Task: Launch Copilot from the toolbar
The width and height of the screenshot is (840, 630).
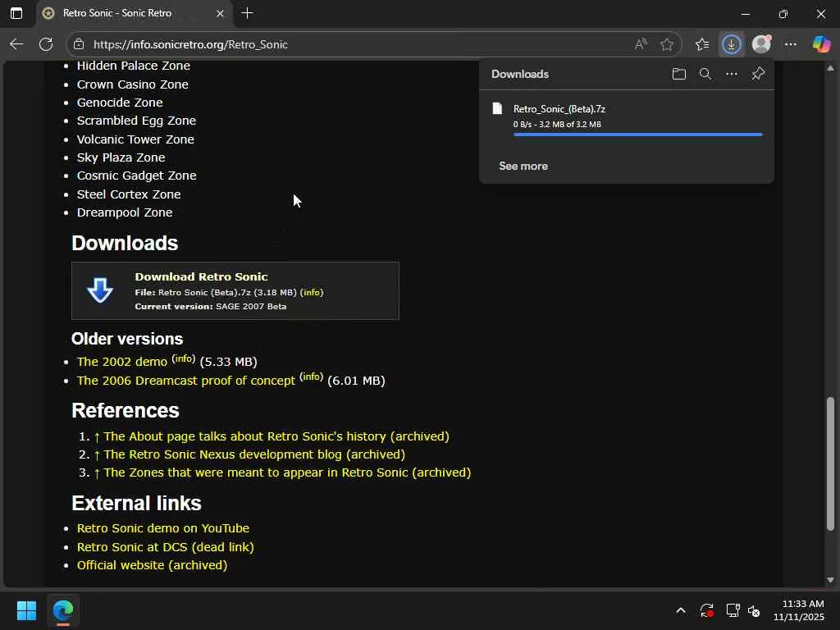Action: click(x=821, y=44)
